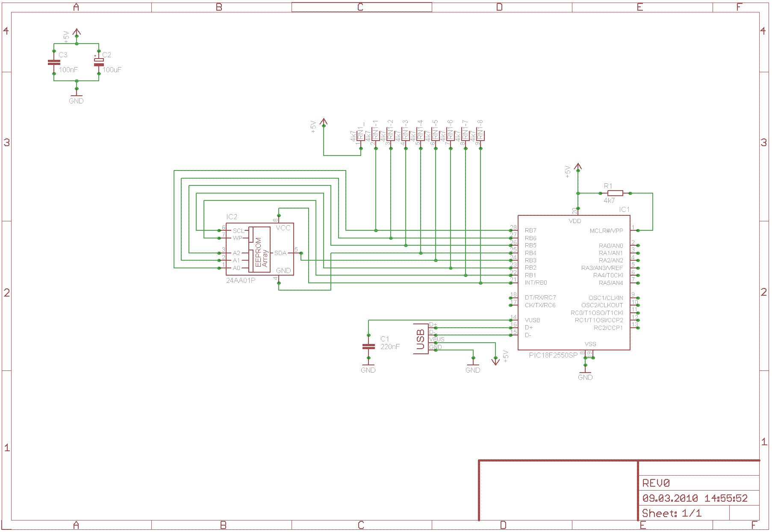Select the SDA pin label on IC2

(280, 253)
